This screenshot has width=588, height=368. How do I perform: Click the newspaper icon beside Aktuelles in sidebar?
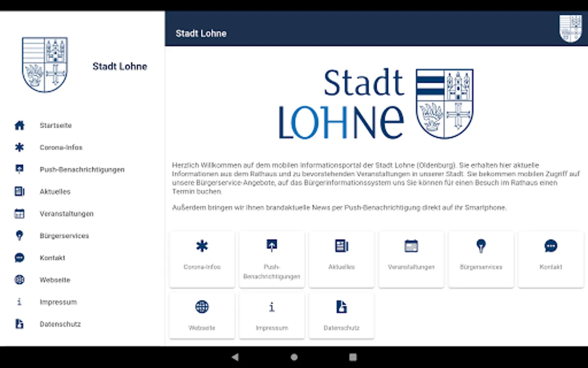(19, 191)
